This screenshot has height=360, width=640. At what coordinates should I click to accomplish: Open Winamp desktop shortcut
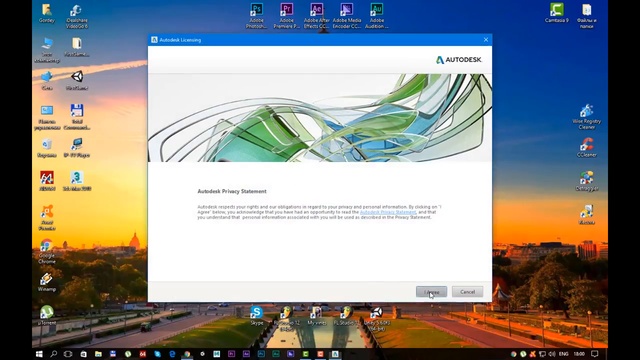tap(47, 282)
